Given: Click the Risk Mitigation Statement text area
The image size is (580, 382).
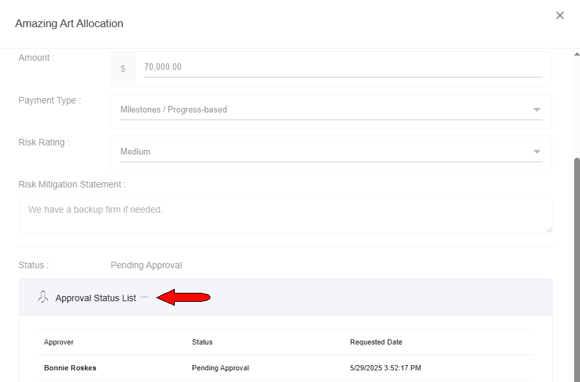Looking at the screenshot, I should tap(286, 215).
